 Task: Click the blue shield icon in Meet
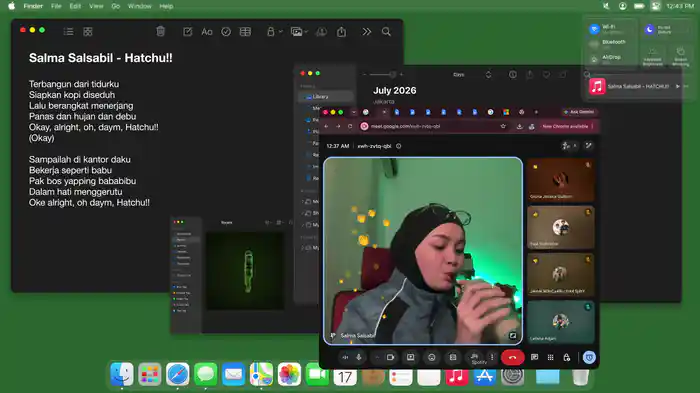pos(589,357)
